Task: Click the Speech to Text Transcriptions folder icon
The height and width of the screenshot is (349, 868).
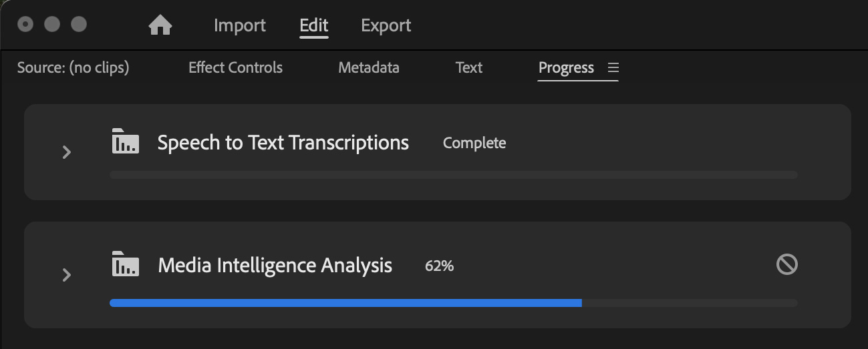Action: coord(126,141)
